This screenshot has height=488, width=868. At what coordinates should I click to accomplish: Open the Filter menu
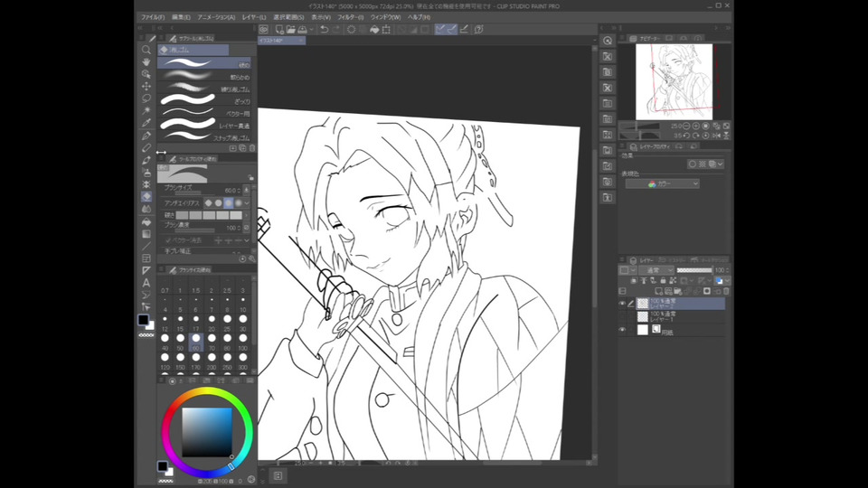[x=349, y=16]
